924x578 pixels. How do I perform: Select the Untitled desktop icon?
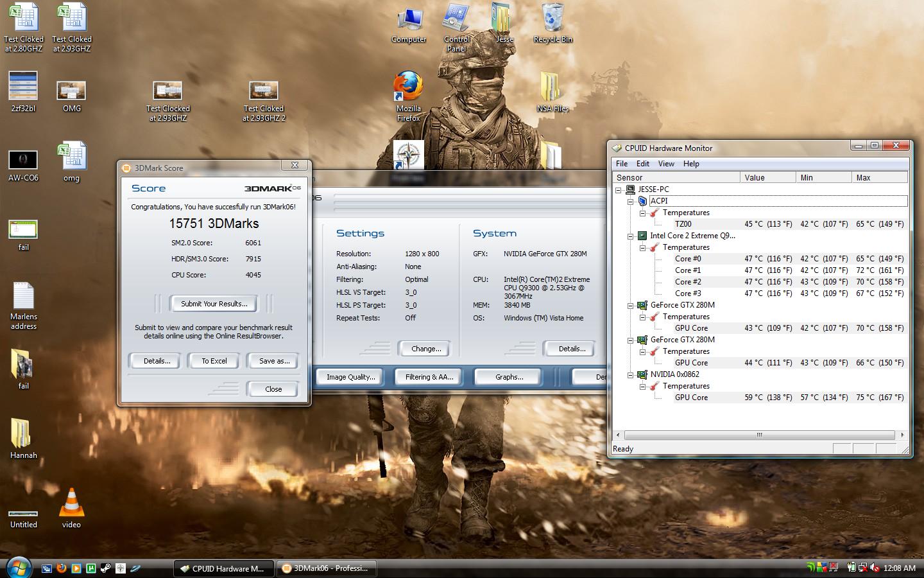pos(24,519)
